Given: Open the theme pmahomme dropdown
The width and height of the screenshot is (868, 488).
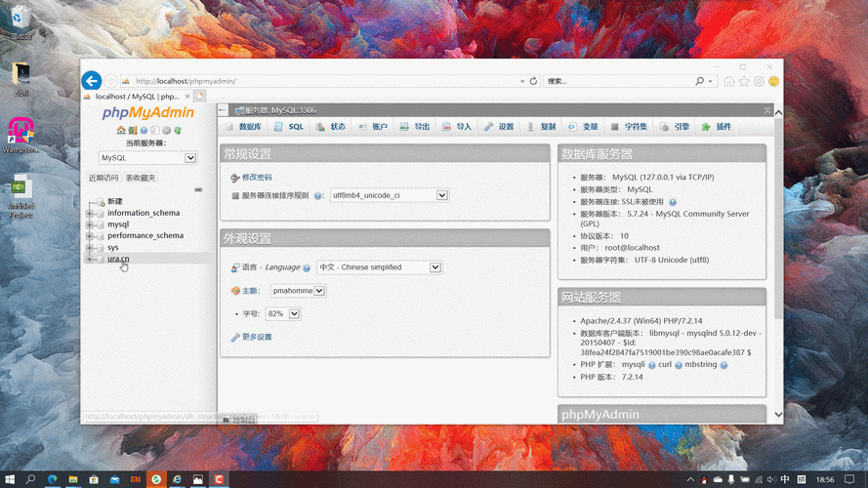Looking at the screenshot, I should (298, 291).
